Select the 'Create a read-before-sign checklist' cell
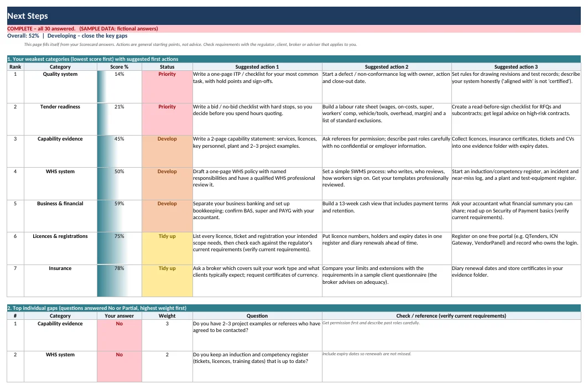 pos(516,120)
